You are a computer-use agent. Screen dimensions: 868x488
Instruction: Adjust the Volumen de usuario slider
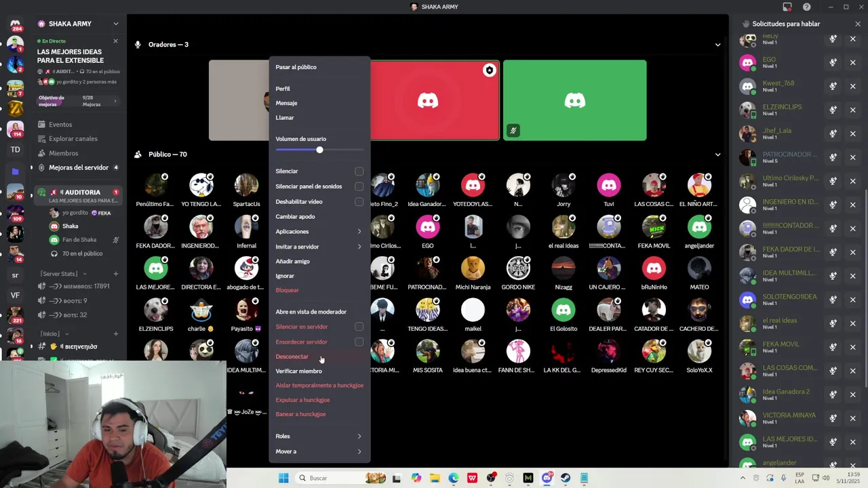[319, 150]
